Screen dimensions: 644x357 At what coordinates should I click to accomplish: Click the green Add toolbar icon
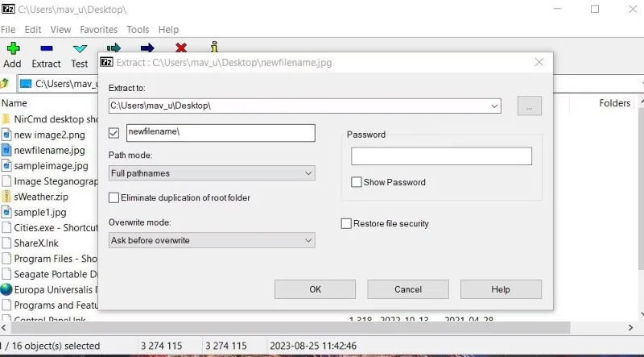click(x=13, y=48)
